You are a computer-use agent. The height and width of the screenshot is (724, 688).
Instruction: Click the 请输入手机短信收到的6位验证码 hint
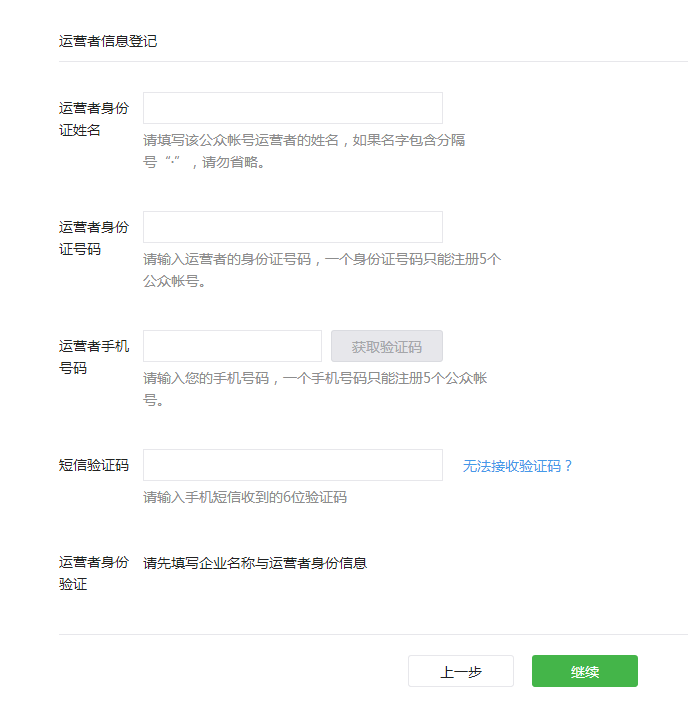pos(245,497)
